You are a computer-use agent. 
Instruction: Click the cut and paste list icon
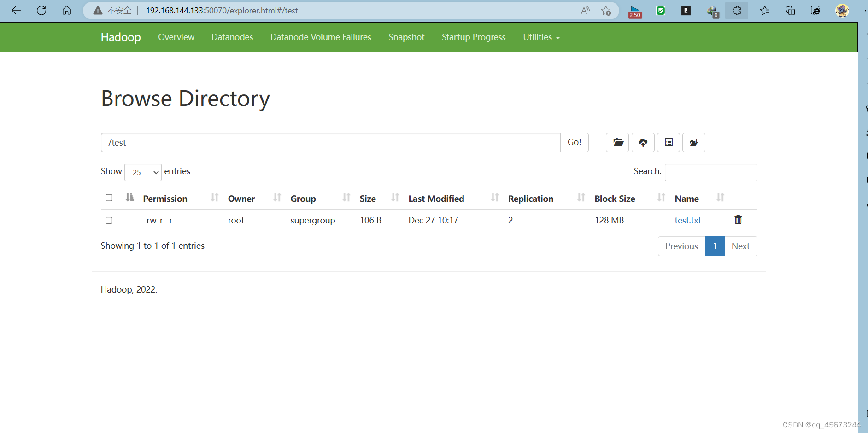coord(669,142)
